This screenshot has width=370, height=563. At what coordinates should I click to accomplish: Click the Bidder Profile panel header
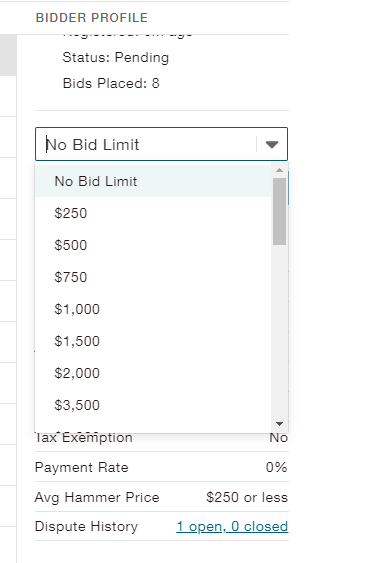(92, 18)
